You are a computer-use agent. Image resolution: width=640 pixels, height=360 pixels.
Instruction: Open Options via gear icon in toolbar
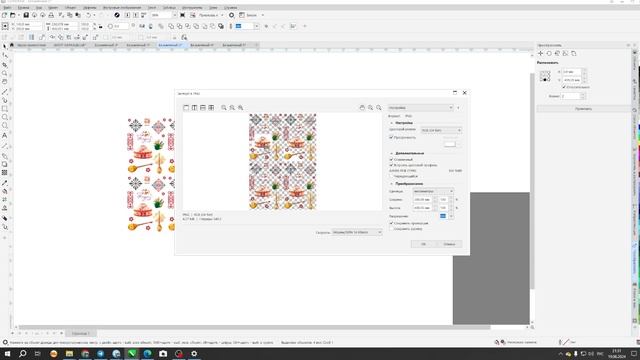(x=231, y=15)
